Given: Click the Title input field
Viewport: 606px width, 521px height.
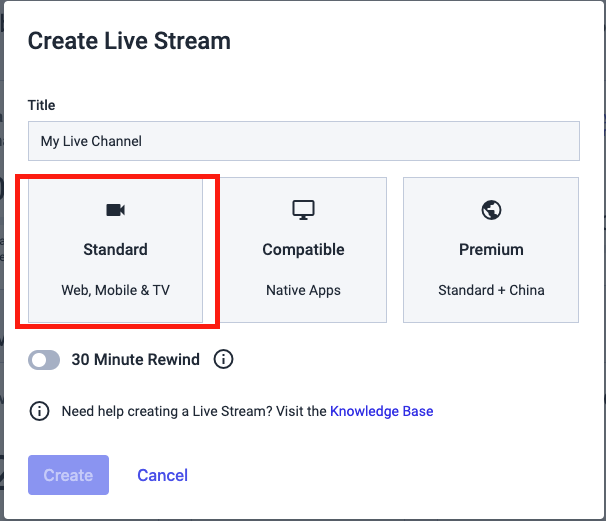Looking at the screenshot, I should pyautogui.click(x=304, y=141).
